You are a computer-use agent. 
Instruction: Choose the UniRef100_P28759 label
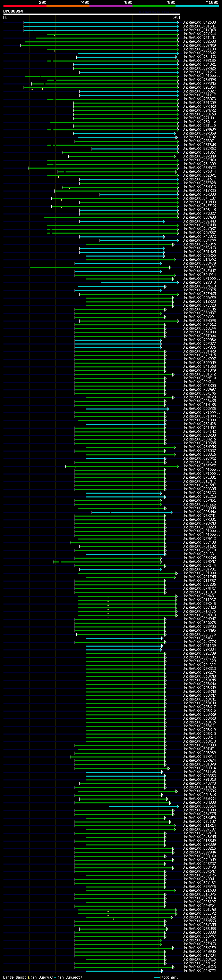coord(199,114)
